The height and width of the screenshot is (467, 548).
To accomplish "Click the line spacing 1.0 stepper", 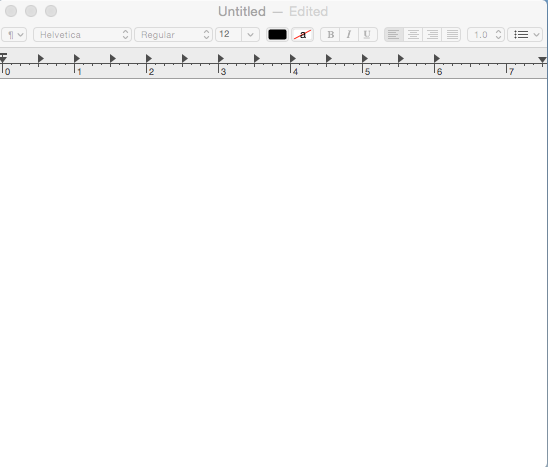I will pos(486,35).
